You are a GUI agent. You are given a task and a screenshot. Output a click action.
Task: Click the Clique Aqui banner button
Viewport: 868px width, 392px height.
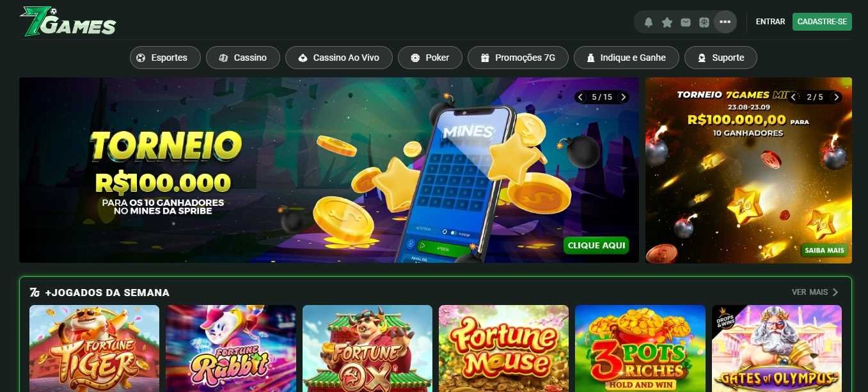[596, 246]
